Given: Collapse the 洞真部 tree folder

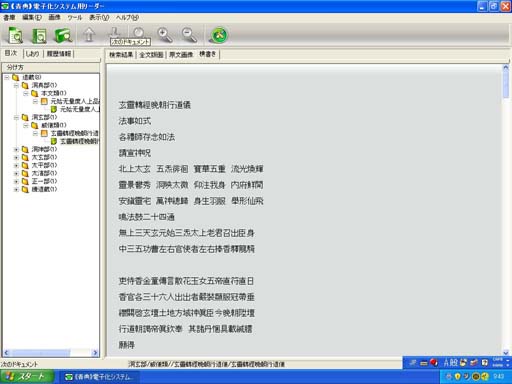Looking at the screenshot, I should 16,86.
